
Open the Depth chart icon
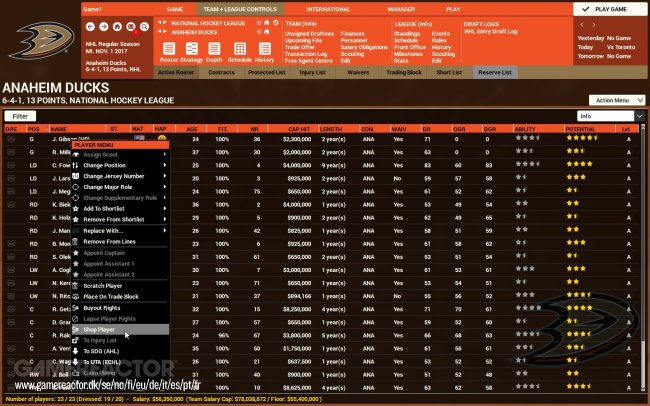click(214, 49)
